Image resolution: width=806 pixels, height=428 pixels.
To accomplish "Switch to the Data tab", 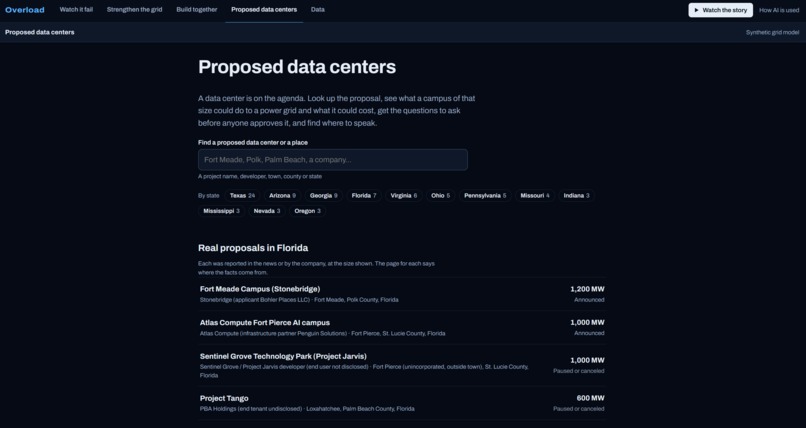I will (318, 10).
